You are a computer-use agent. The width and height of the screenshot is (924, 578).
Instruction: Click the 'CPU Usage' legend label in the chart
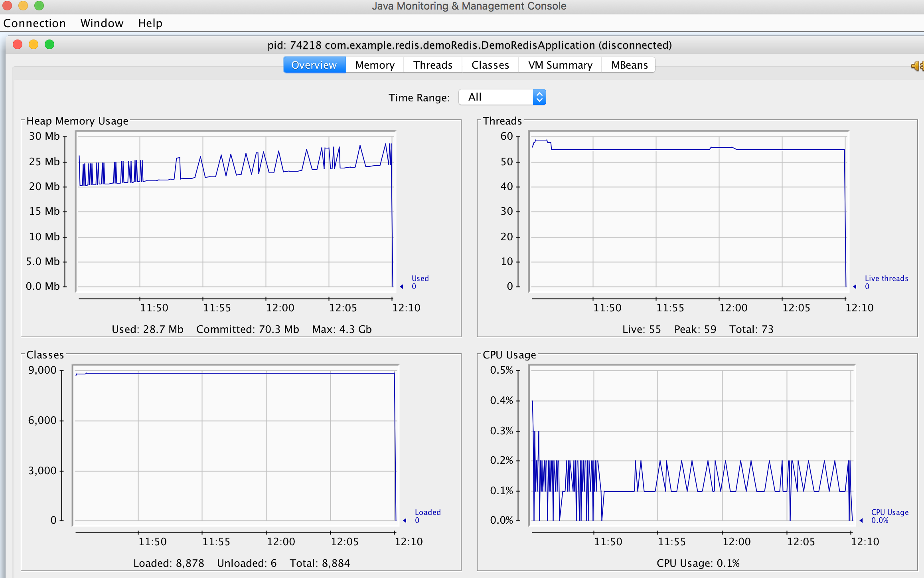(x=890, y=512)
